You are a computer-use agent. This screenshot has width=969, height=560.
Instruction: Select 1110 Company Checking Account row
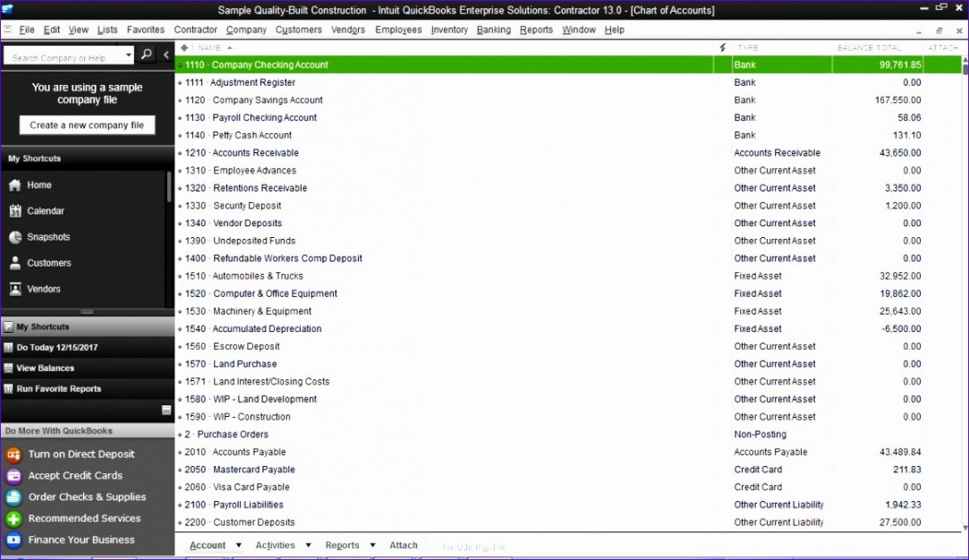pyautogui.click(x=568, y=65)
